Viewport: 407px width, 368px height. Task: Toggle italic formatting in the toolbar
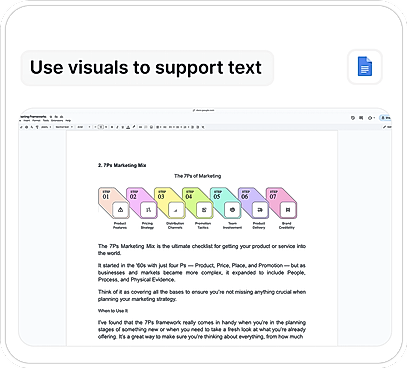click(x=117, y=127)
